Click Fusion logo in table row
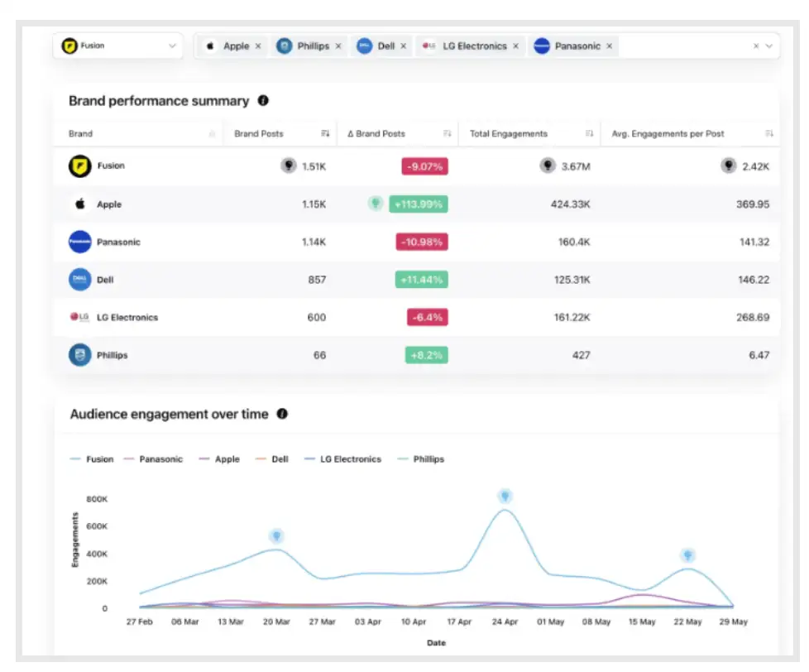Screen dimensions: 809x672 [x=80, y=166]
